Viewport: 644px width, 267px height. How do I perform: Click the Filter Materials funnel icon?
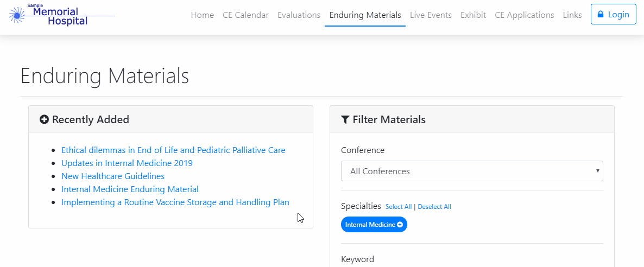click(x=345, y=120)
